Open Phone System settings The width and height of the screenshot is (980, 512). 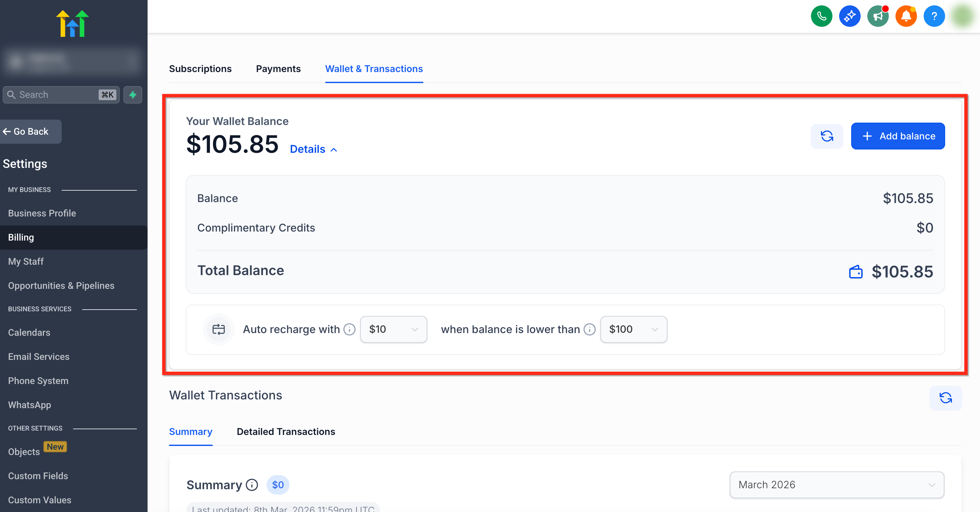click(x=38, y=381)
